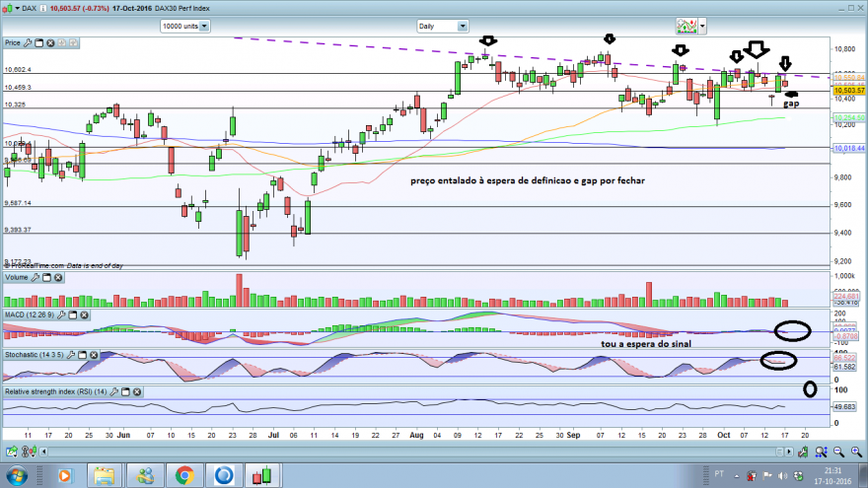Click the first bottom-left chart toolbar icon
Image resolution: width=868 pixels, height=488 pixels.
click(11, 453)
